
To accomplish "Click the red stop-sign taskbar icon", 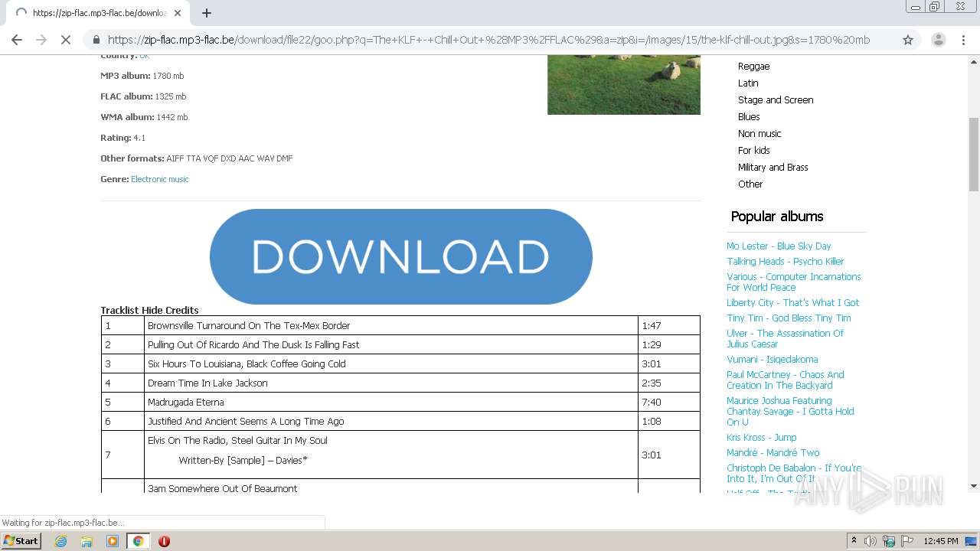I will (x=164, y=541).
